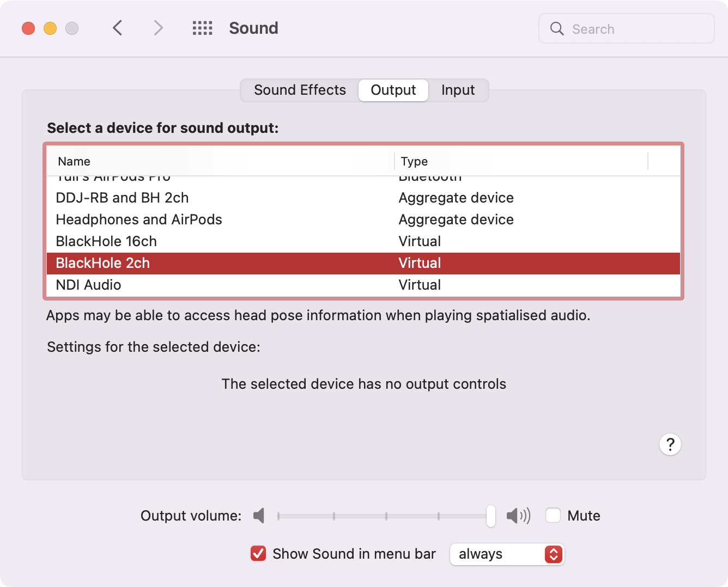The width and height of the screenshot is (728, 587).
Task: Select NDI Audio output device
Action: tap(88, 285)
